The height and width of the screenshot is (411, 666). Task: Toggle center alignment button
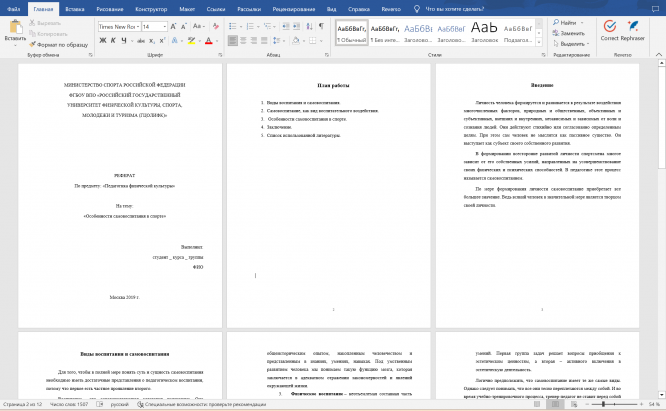tap(243, 41)
